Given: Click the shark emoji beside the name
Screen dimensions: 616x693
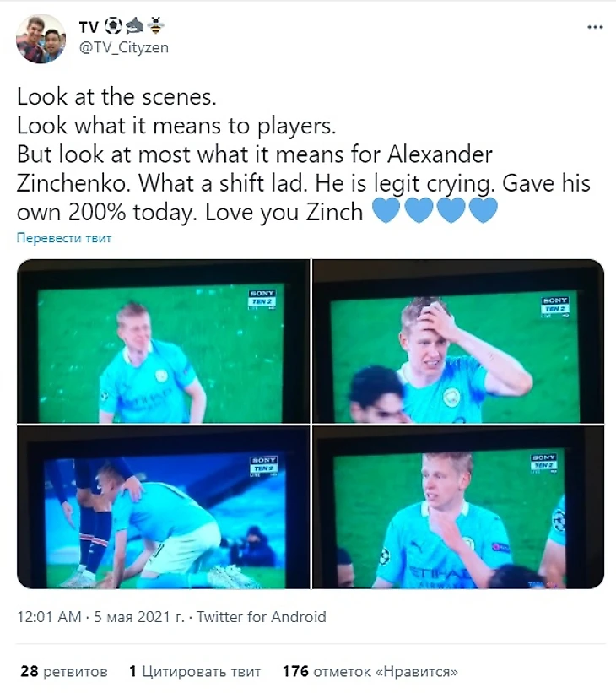Looking at the screenshot, I should 135,27.
